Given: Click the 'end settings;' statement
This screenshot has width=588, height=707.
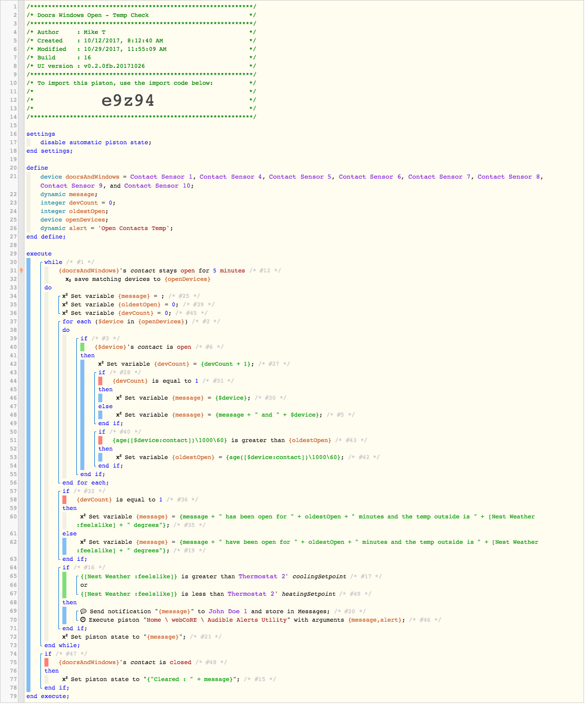Looking at the screenshot, I should coord(49,151).
